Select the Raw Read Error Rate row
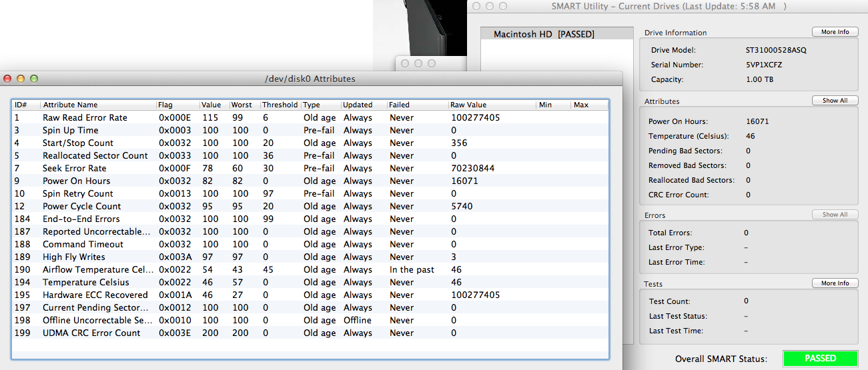The image size is (868, 370). [x=310, y=117]
